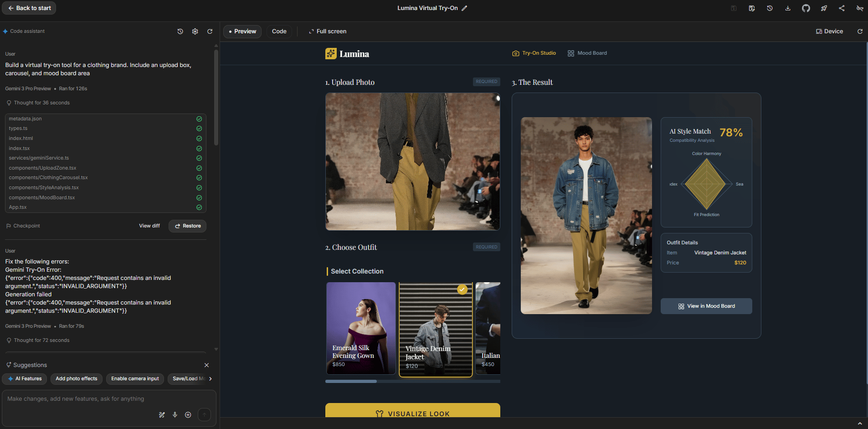Image resolution: width=868 pixels, height=429 pixels.
Task: Toggle the Device preview mode
Action: coord(829,31)
